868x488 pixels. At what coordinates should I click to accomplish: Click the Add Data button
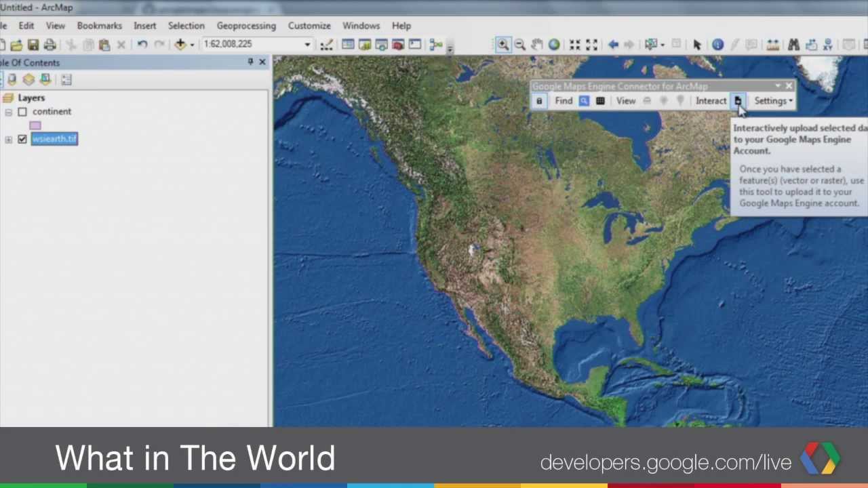(x=180, y=45)
